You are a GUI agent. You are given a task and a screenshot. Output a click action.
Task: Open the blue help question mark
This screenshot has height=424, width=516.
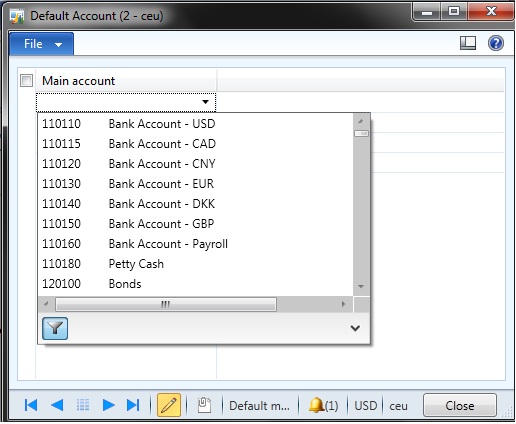496,43
